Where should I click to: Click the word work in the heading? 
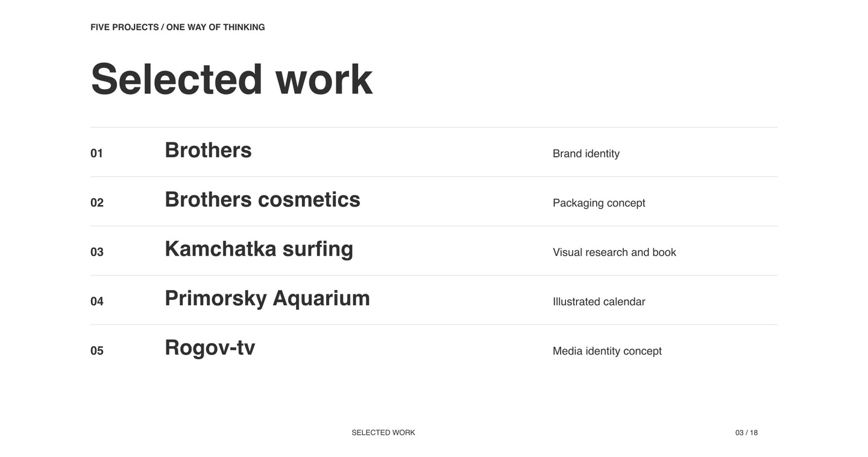click(x=324, y=79)
